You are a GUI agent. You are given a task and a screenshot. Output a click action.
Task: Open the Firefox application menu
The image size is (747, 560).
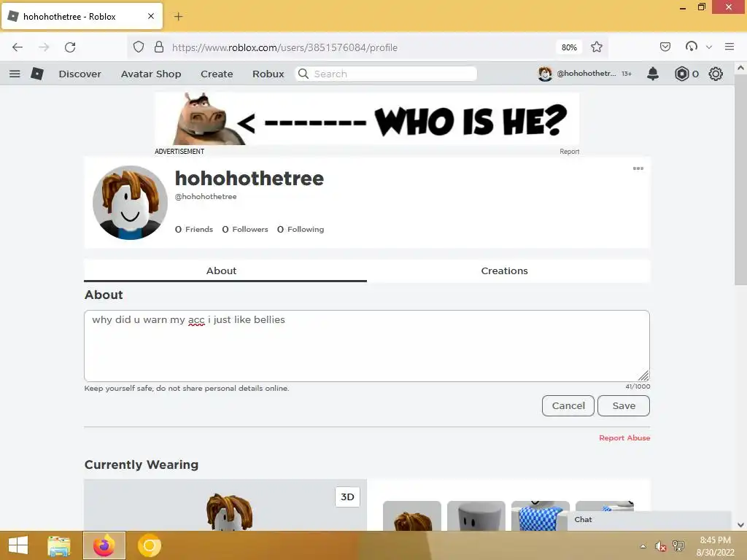point(729,47)
